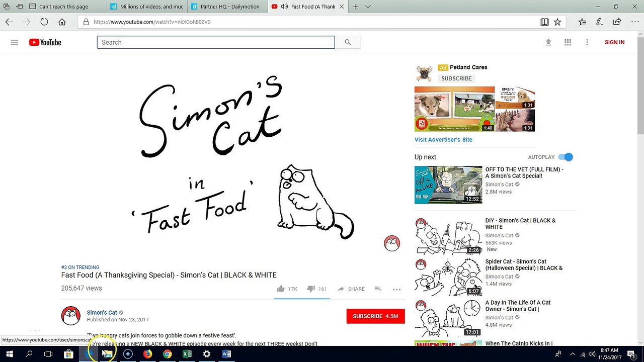
Task: Set these tabs aside in Edge
Action: pyautogui.click(x=19, y=7)
